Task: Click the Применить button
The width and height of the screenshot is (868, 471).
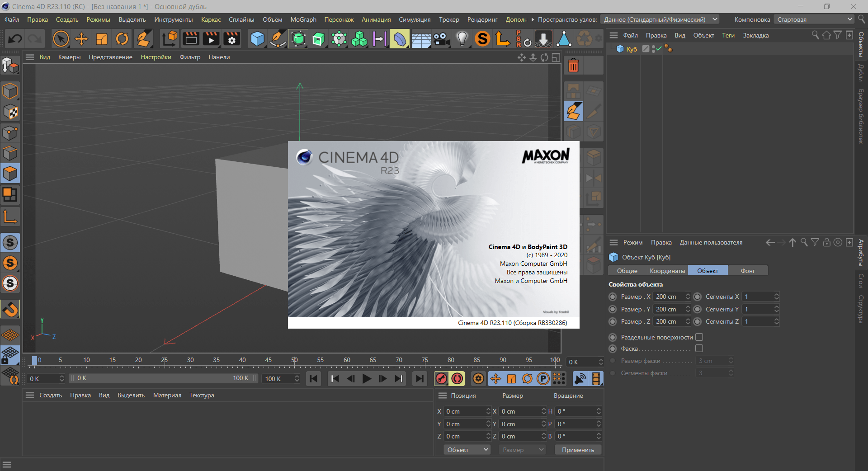Action: click(x=578, y=450)
